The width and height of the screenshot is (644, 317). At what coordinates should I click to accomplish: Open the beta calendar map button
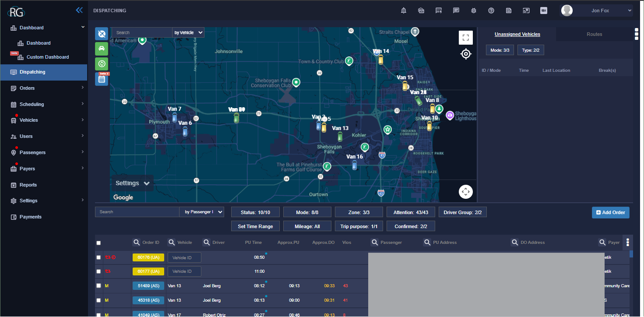click(x=102, y=79)
